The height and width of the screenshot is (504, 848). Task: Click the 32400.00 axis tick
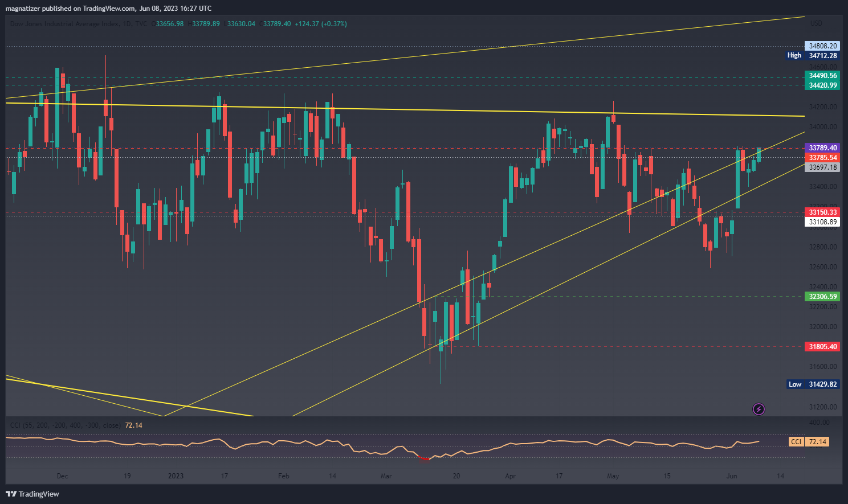tap(823, 287)
